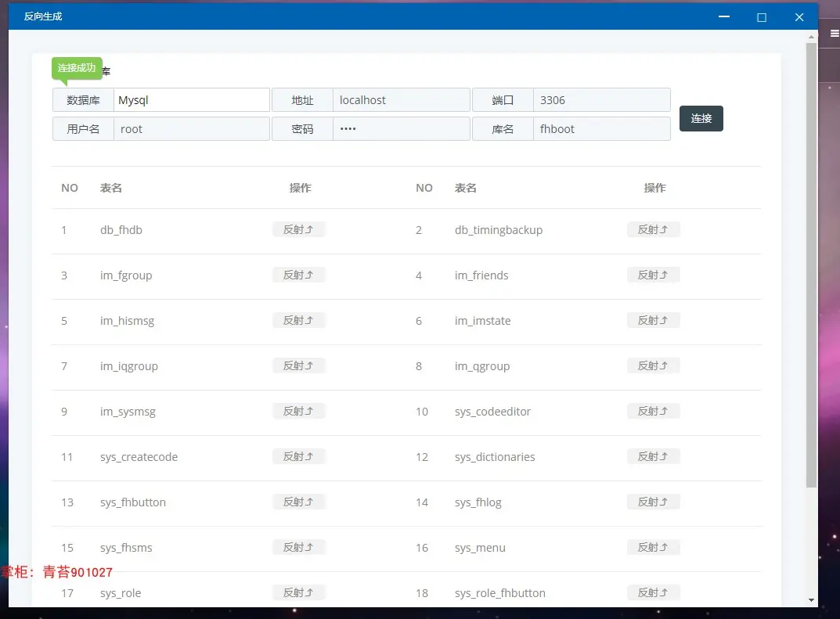Click the 反射 button for db_timingbackup
Screen dimensions: 840x619
[x=653, y=230]
